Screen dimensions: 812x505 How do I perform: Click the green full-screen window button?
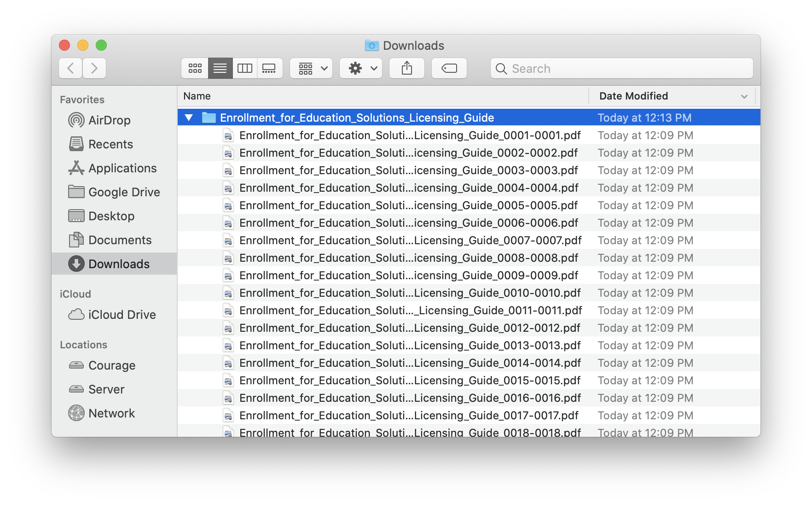[101, 45]
